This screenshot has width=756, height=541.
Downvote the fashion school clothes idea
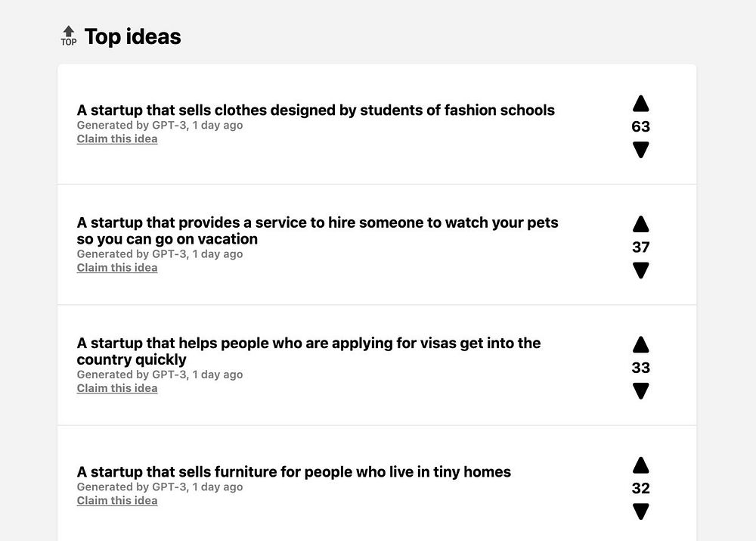coord(640,150)
